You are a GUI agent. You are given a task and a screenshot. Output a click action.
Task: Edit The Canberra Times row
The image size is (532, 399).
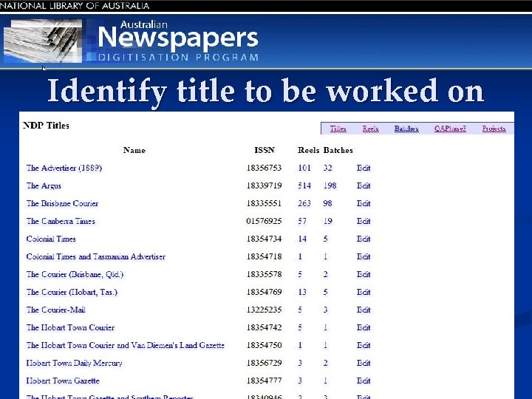tap(364, 221)
